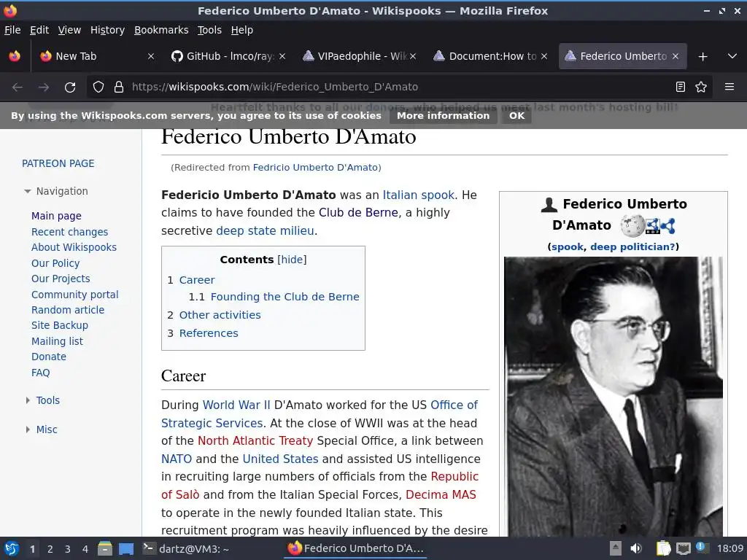Open the deep politician? infobox link
747x560 pixels.
[632, 246]
